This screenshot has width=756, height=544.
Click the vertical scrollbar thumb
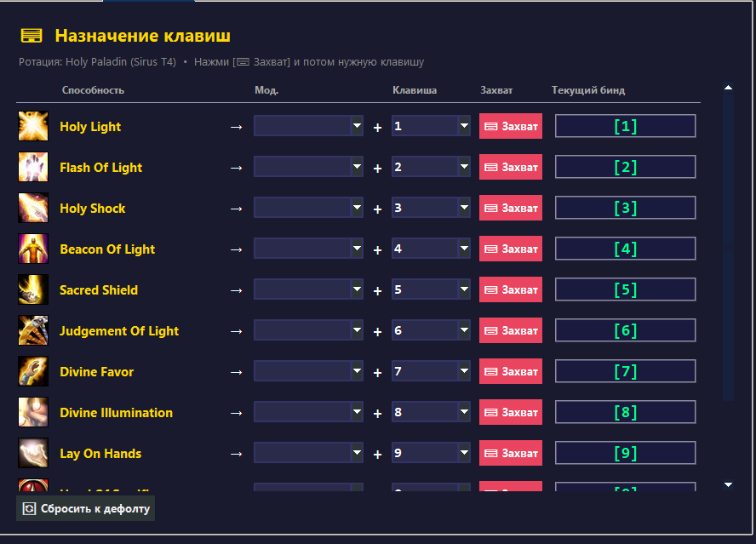(728, 247)
